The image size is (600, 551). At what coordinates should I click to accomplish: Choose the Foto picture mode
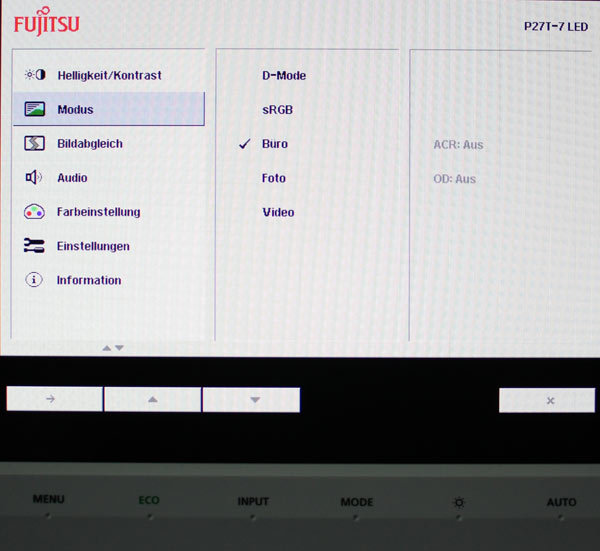point(274,178)
